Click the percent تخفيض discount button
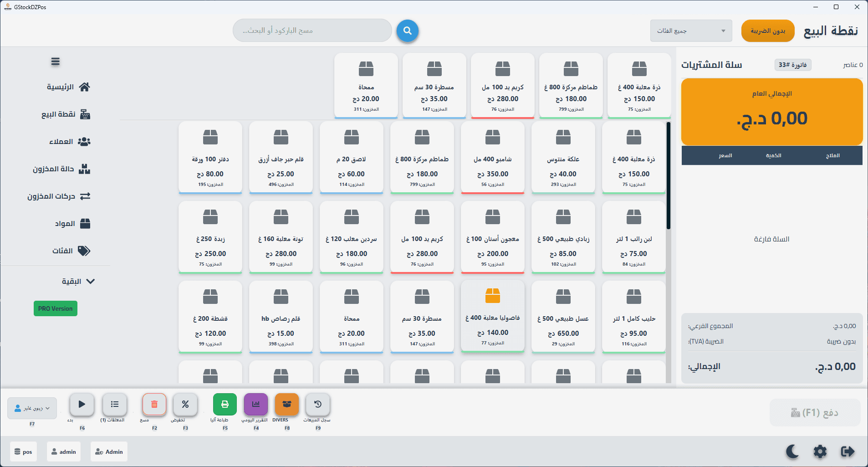 [x=185, y=405]
